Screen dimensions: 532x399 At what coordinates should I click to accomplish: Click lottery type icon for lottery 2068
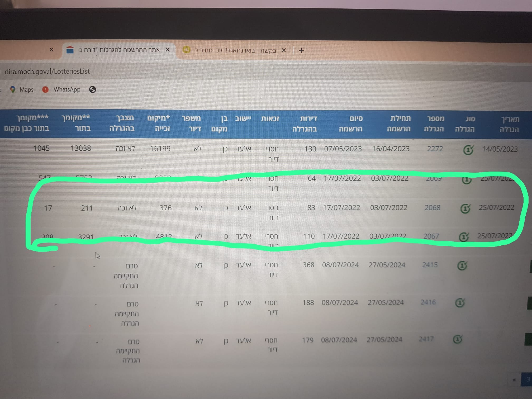click(x=465, y=208)
